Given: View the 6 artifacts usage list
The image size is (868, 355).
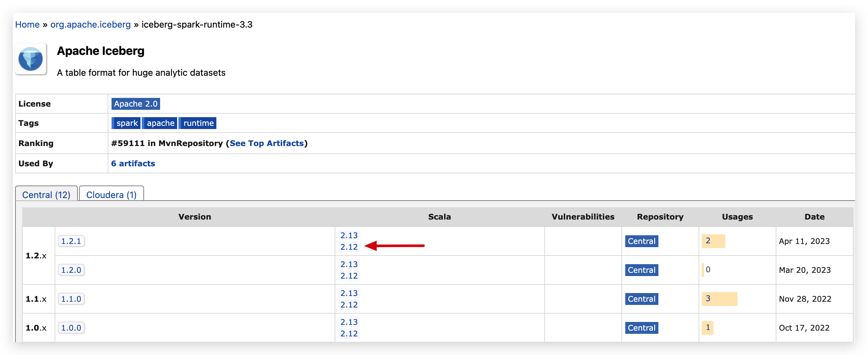Looking at the screenshot, I should point(133,163).
